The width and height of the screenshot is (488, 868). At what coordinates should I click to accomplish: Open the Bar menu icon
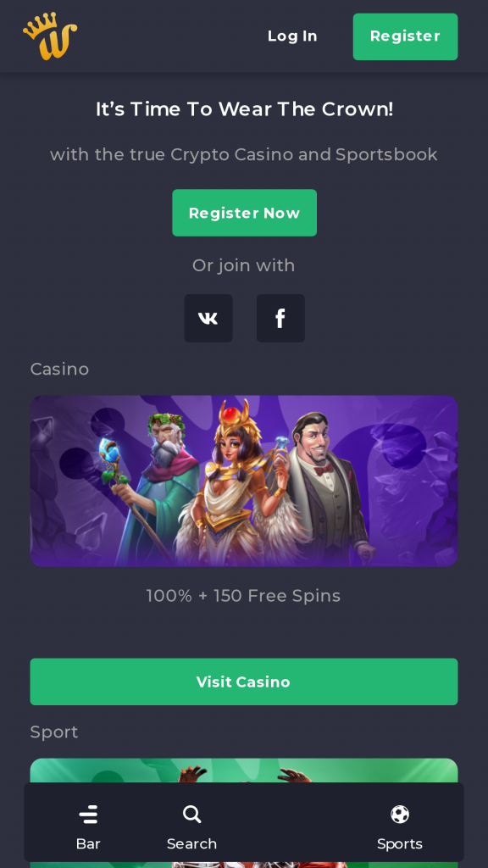(x=88, y=815)
